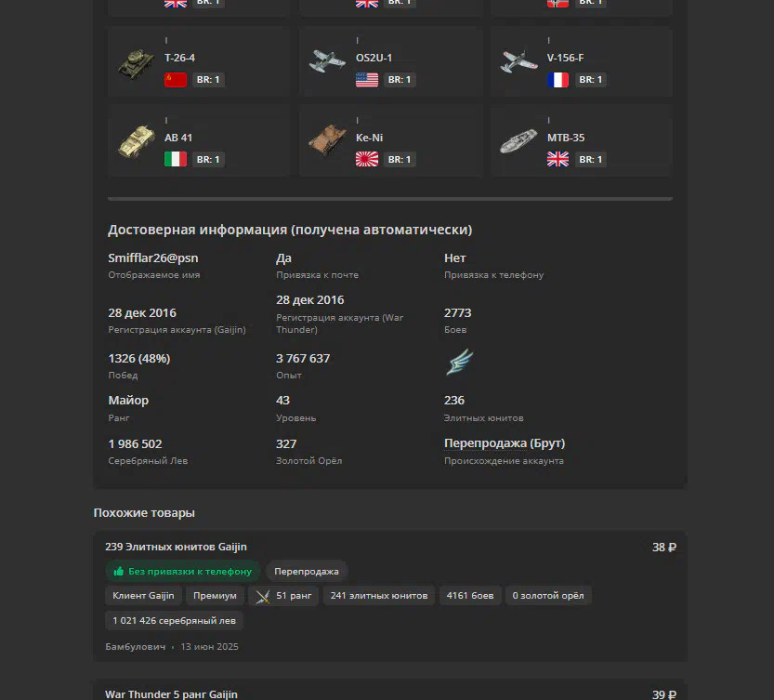
Task: Click the '0 золотой орёл' tag
Action: tap(548, 596)
